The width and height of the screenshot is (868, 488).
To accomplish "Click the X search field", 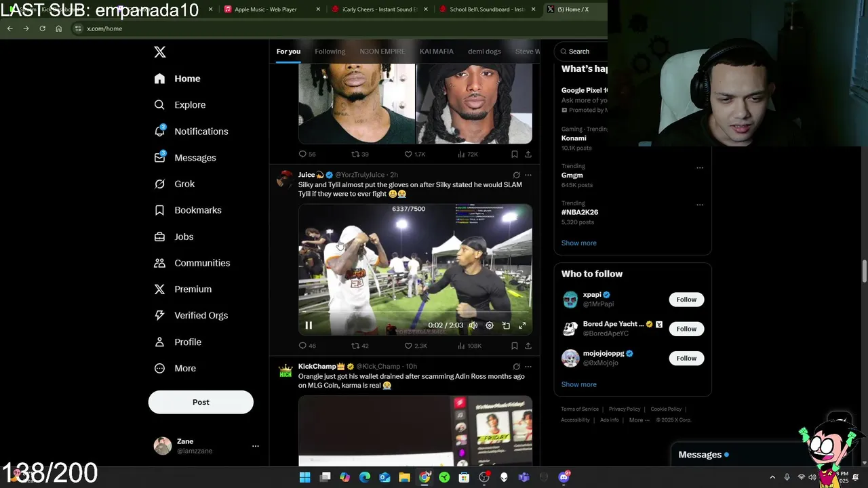I will [580, 52].
